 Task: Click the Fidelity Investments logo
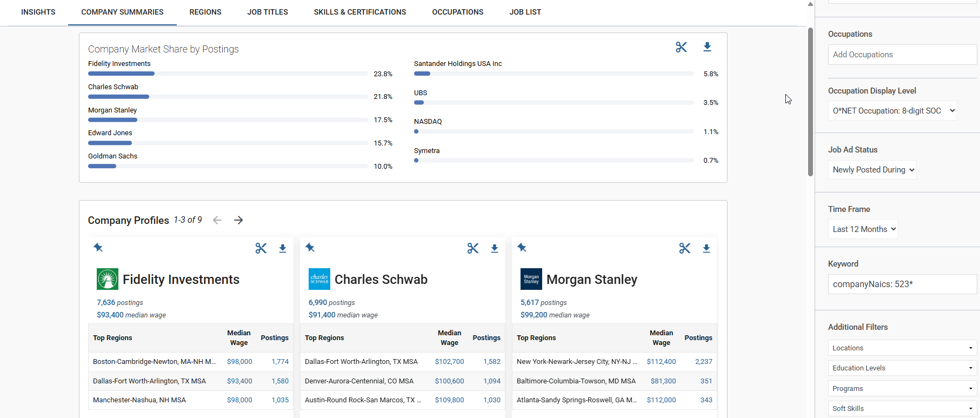pos(108,279)
